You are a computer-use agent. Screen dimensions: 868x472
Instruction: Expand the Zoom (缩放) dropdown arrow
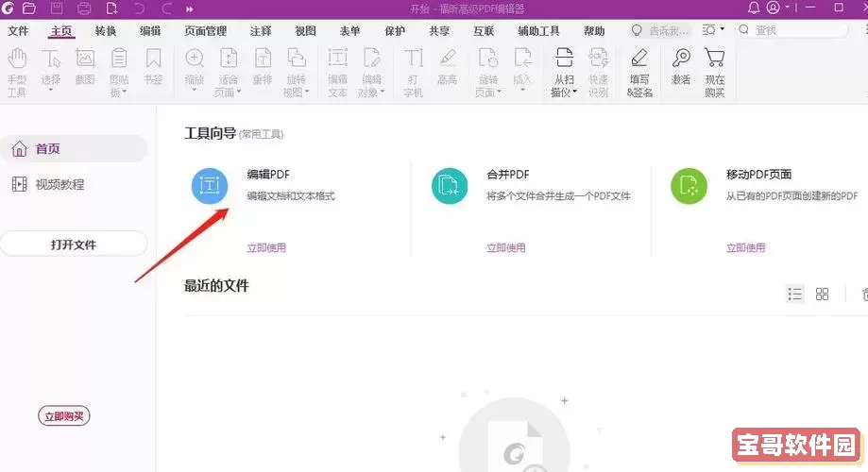pyautogui.click(x=194, y=90)
